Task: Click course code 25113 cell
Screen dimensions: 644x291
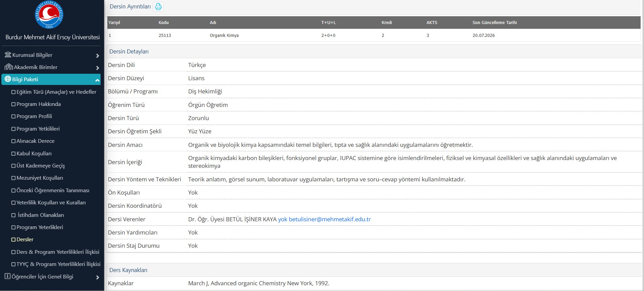Action: coord(165,35)
